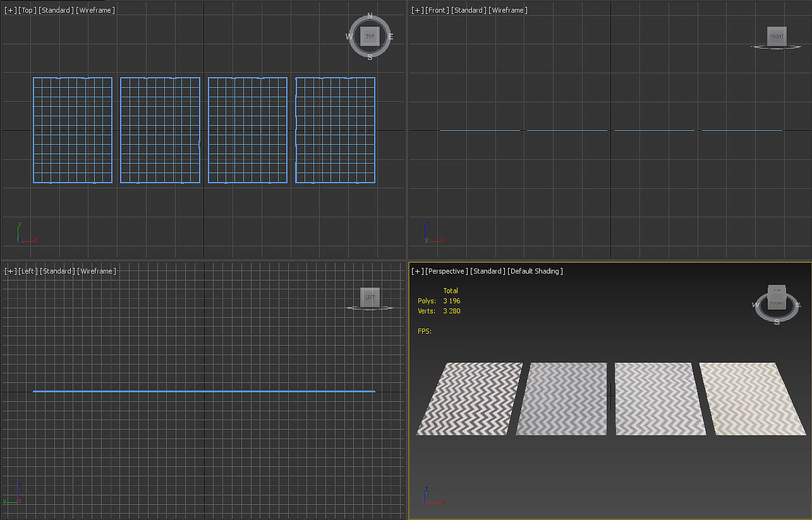Click the FRONT face of the Front viewport ViewCube
This screenshot has width=812, height=520.
(x=777, y=36)
